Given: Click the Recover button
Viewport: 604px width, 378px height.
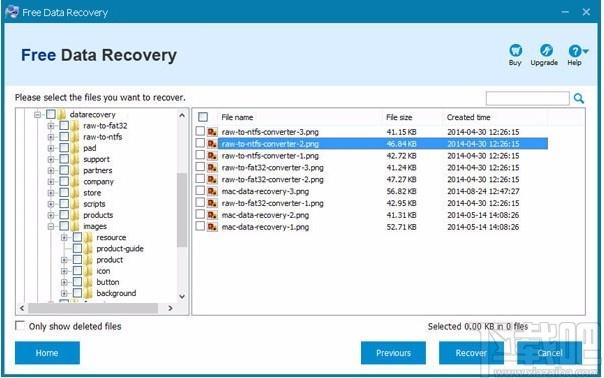Looking at the screenshot, I should [471, 353].
